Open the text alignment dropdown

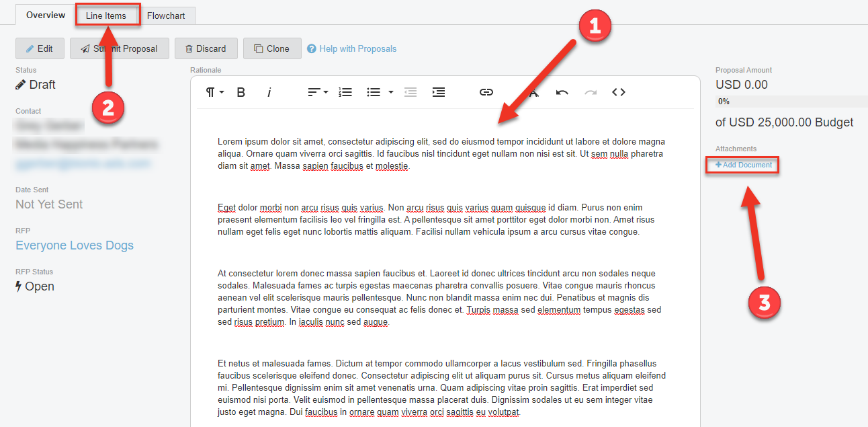318,93
